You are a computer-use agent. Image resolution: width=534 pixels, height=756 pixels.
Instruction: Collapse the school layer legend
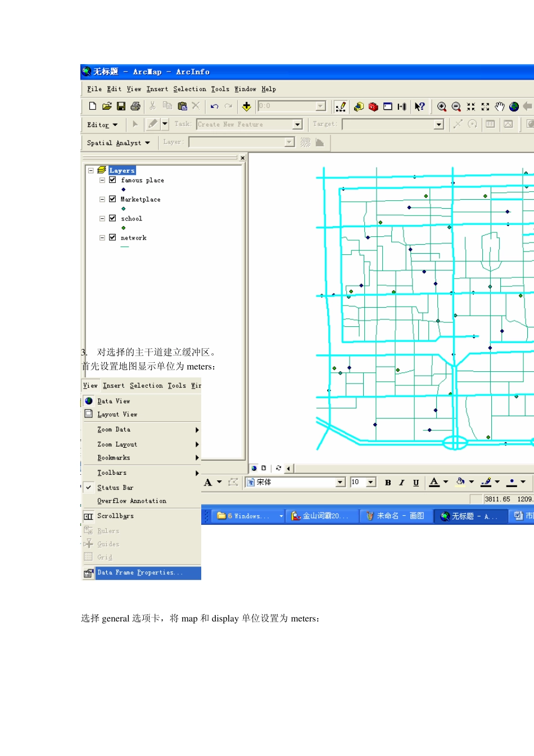click(102, 218)
